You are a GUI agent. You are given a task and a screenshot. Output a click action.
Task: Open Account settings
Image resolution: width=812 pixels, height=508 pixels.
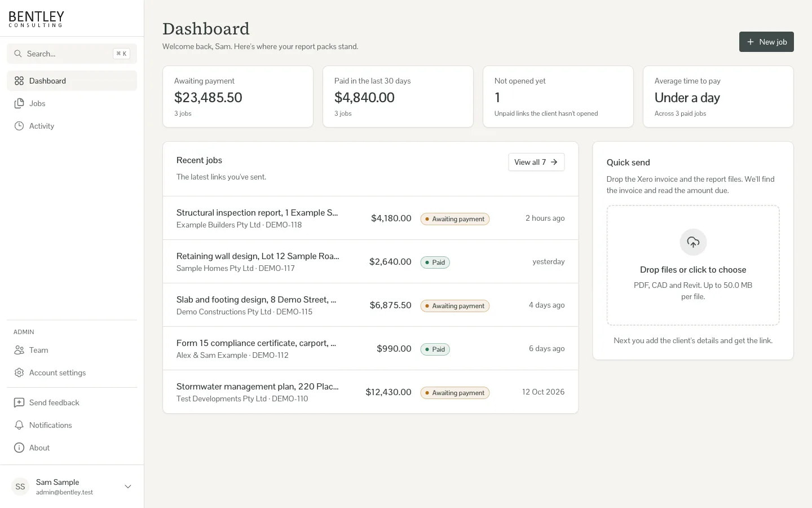(x=72, y=373)
